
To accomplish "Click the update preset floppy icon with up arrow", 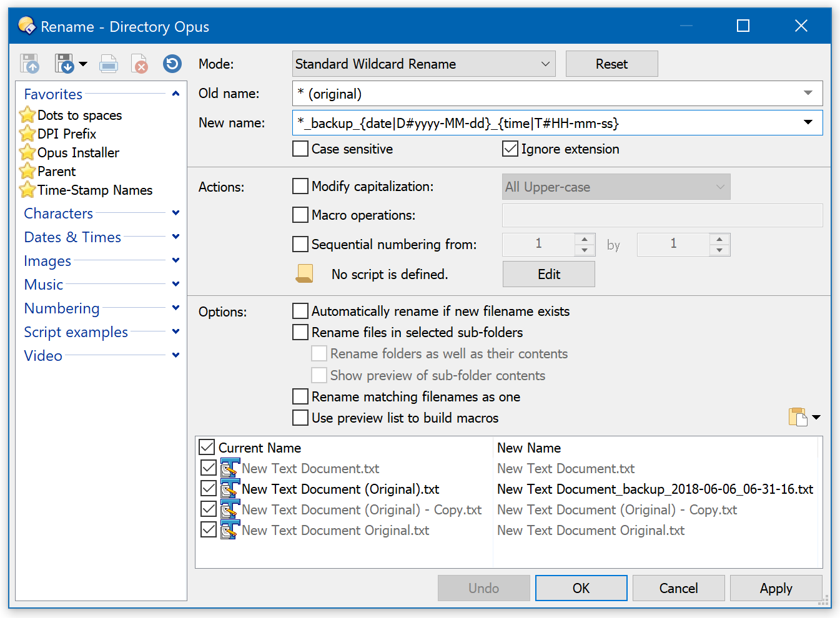I will [x=29, y=64].
